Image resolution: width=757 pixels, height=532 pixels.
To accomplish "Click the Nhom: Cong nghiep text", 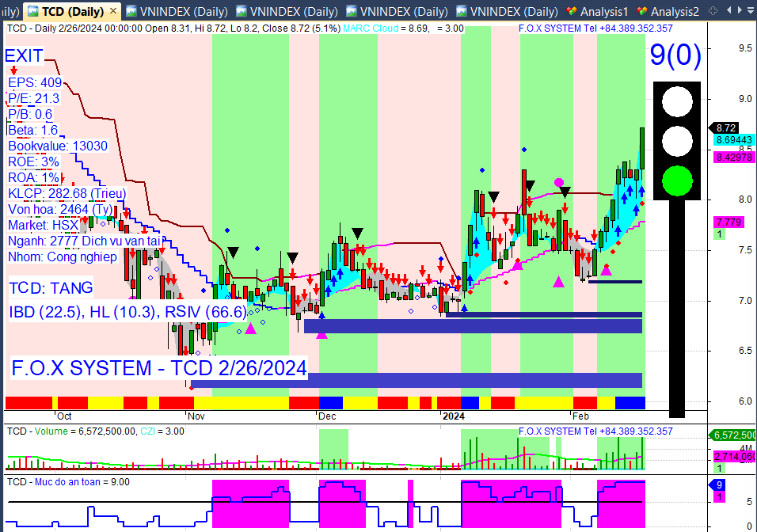I will pyautogui.click(x=63, y=256).
